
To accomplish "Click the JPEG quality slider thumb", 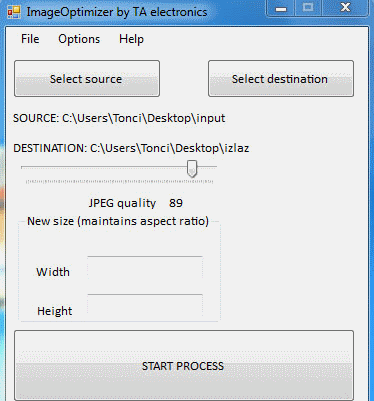I will tap(192, 168).
